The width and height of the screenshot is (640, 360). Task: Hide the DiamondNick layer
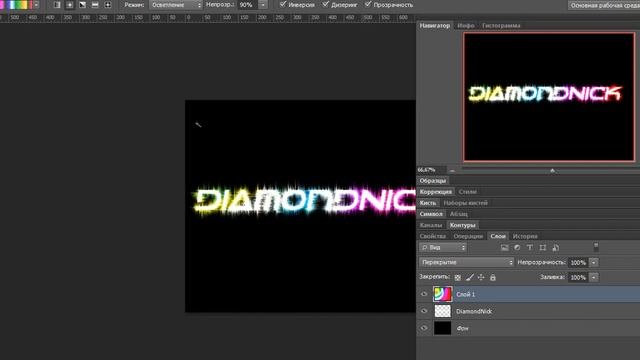pyautogui.click(x=424, y=311)
